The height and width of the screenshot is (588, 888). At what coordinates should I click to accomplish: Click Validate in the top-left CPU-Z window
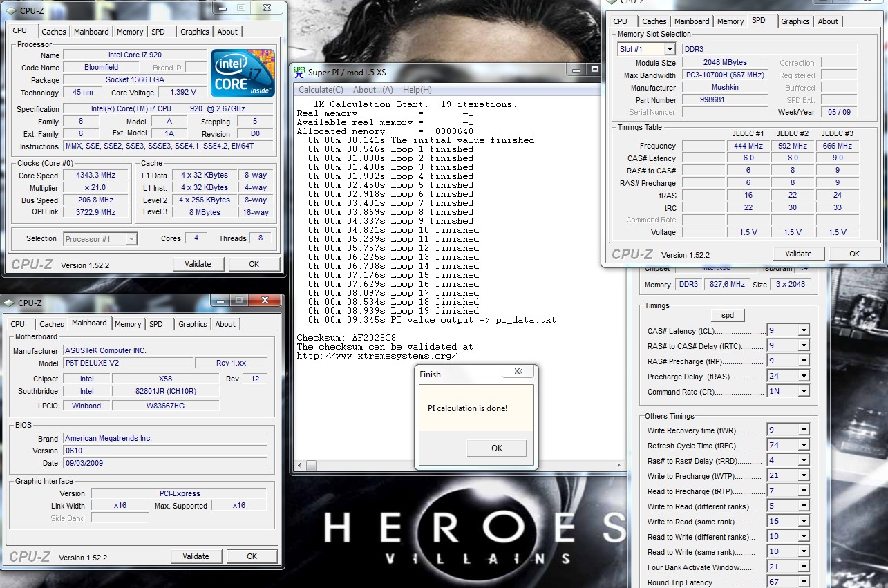click(x=198, y=264)
